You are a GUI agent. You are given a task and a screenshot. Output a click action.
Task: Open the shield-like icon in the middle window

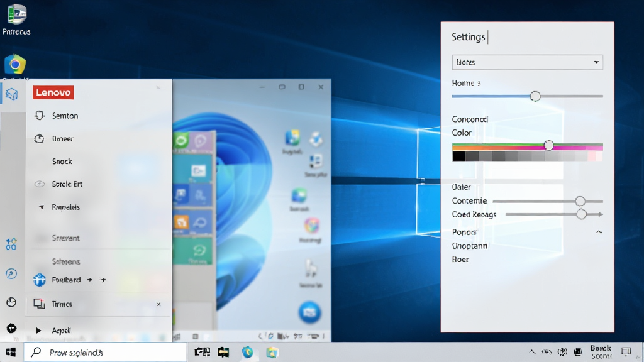click(299, 196)
